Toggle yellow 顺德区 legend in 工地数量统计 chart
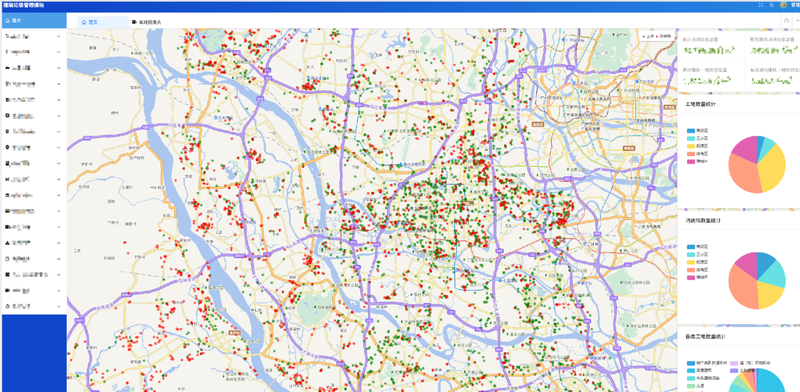 click(x=697, y=146)
